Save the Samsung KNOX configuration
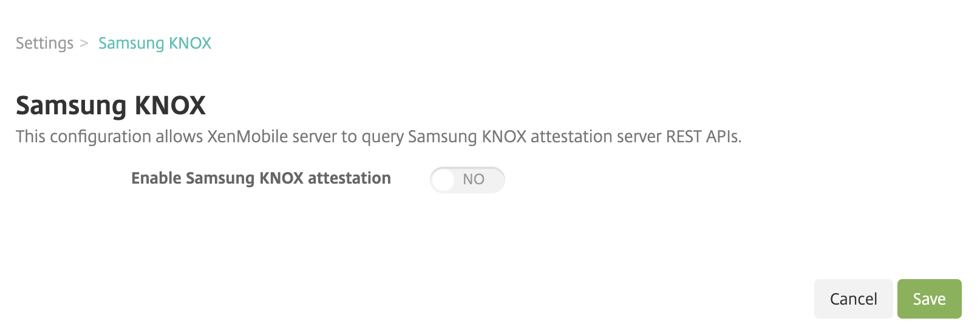 click(x=929, y=299)
